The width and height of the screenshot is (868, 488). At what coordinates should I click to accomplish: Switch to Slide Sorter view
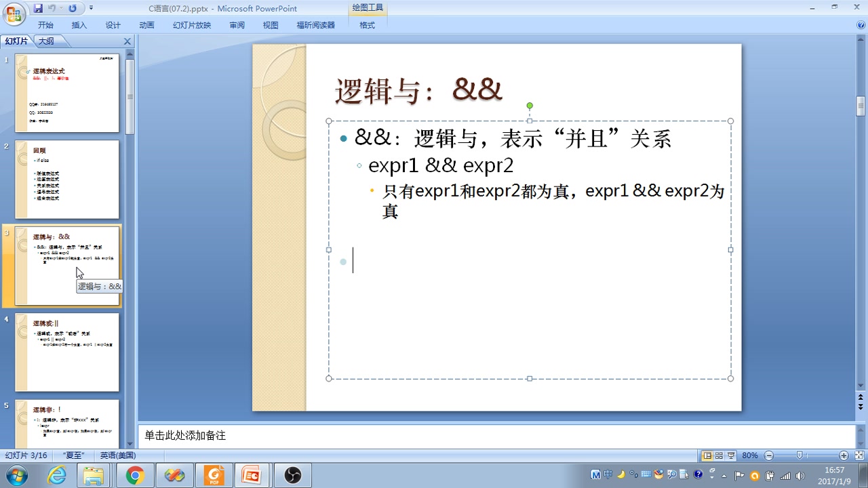click(719, 455)
